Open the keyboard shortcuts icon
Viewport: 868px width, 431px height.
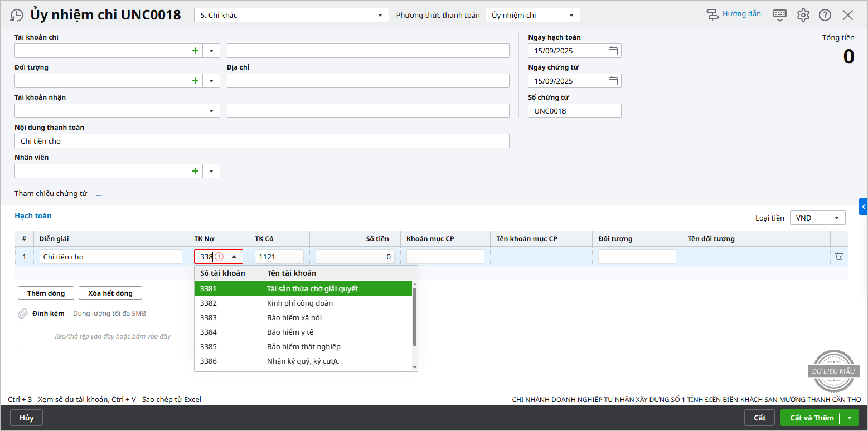[x=780, y=15]
